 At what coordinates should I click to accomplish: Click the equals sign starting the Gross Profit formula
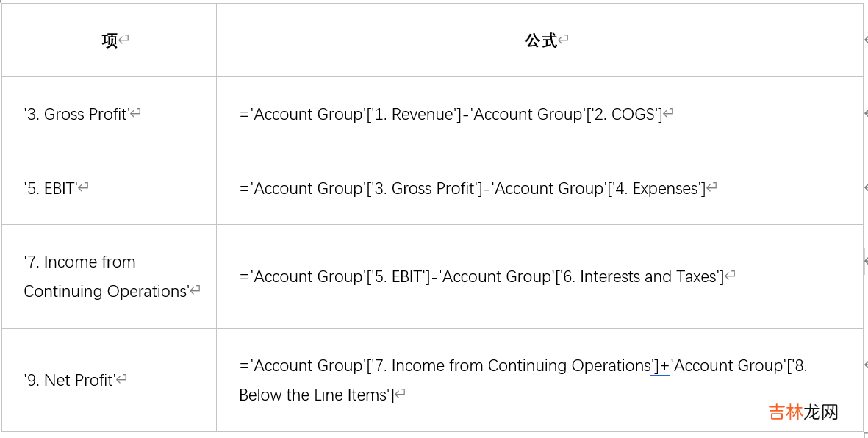[x=244, y=115]
